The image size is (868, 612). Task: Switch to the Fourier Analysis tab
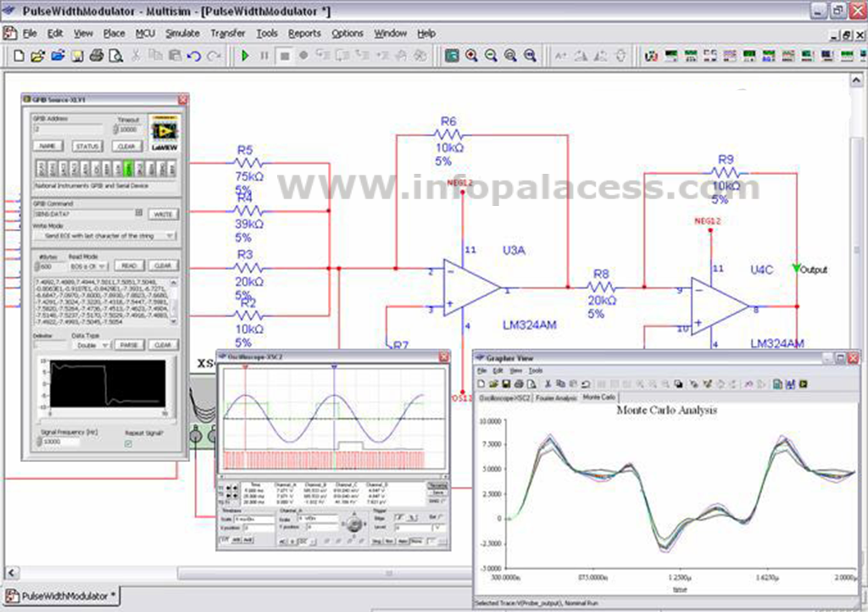click(x=555, y=398)
